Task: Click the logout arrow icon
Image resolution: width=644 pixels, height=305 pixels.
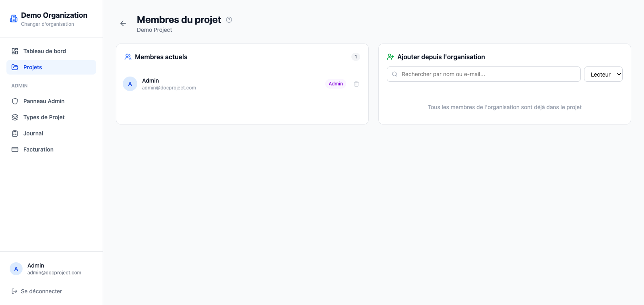Action: tap(14, 291)
